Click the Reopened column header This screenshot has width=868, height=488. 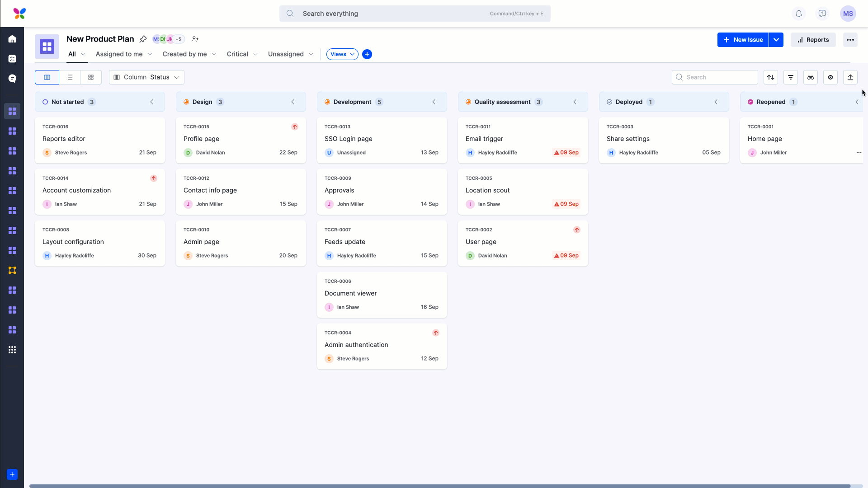pos(802,102)
